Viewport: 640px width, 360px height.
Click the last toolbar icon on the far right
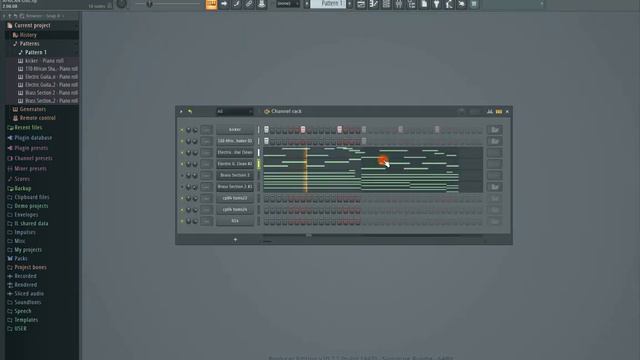tap(474, 4)
